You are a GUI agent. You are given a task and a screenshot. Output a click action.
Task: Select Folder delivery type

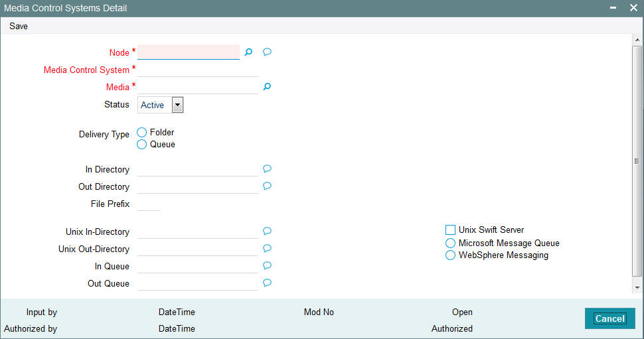click(x=141, y=132)
